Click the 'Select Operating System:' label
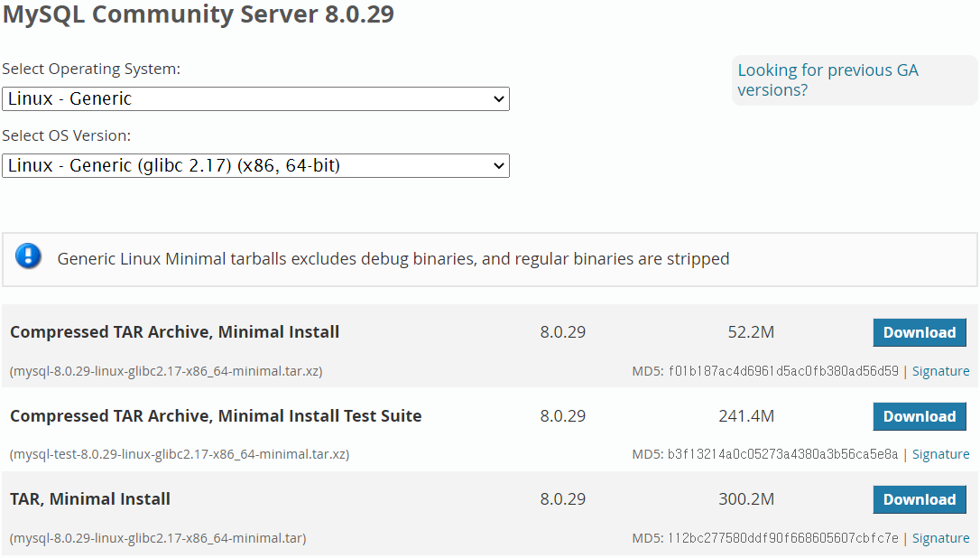 click(91, 69)
